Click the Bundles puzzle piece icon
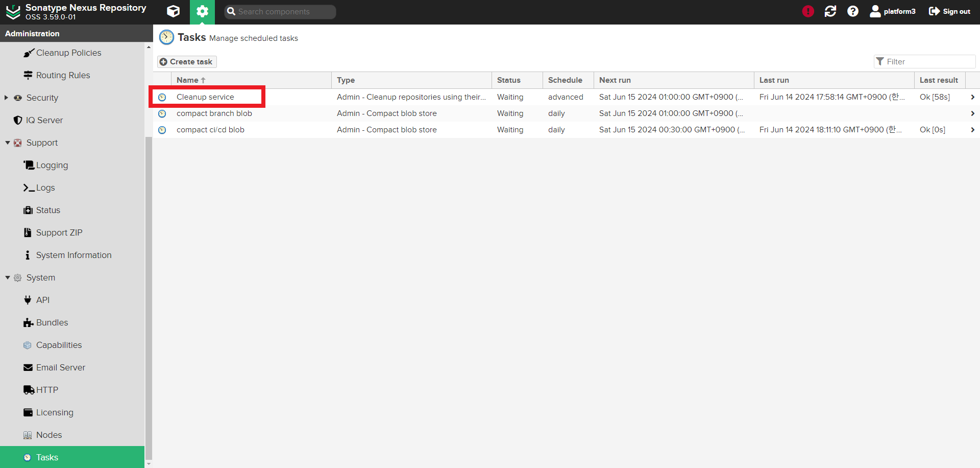Viewport: 980px width, 468px height. (x=28, y=322)
